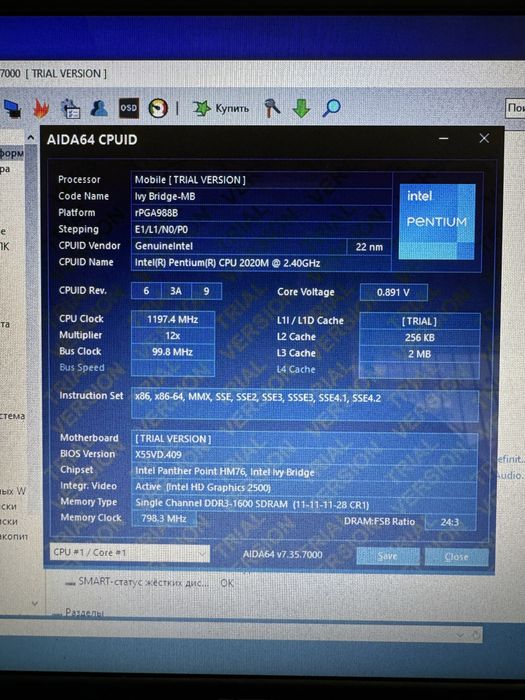Click the blue magnifier driver update icon

coord(331,108)
